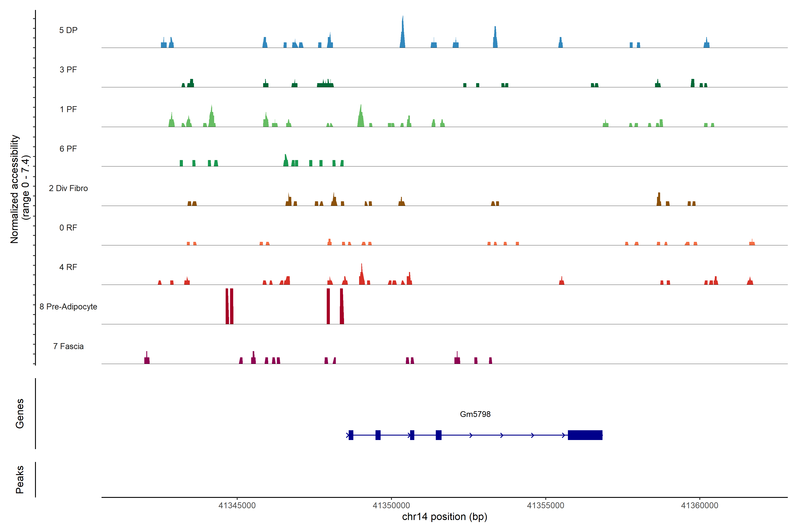
Task: Click the chr14 position (bp) axis title
Action: point(444,517)
